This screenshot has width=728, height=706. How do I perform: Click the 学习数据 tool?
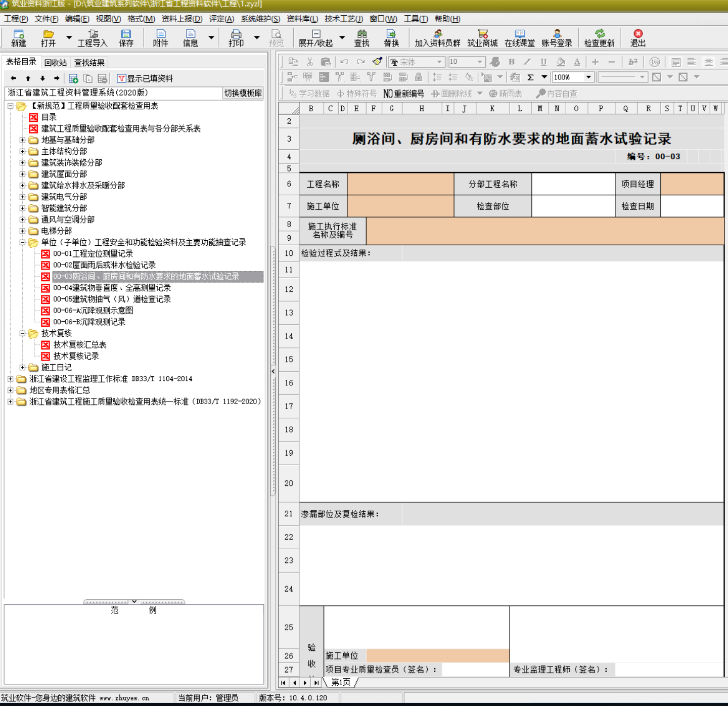pyautogui.click(x=309, y=94)
